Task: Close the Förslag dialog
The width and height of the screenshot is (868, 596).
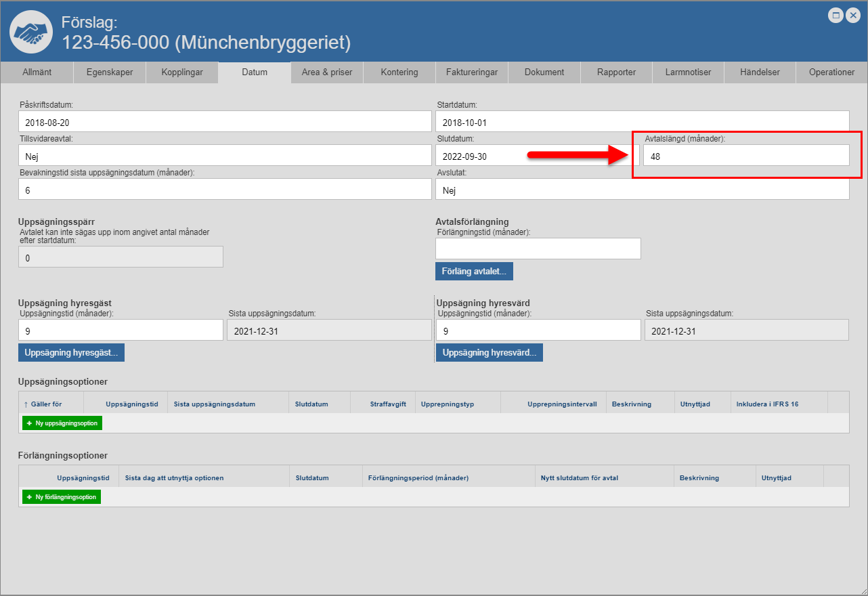Action: click(x=852, y=15)
